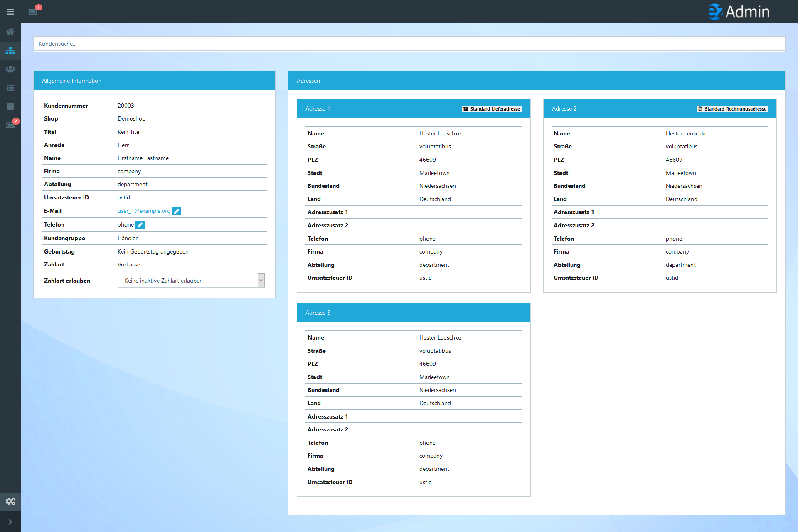Click Hester Leuschke in Adresse 1
Viewport: 798px width, 532px height.
[x=440, y=133]
